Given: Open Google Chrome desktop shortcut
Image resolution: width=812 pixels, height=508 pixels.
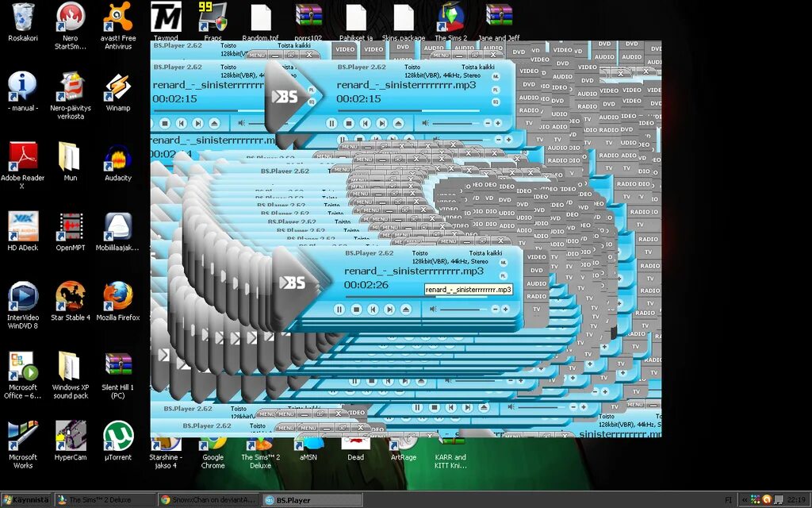Looking at the screenshot, I should tap(213, 453).
